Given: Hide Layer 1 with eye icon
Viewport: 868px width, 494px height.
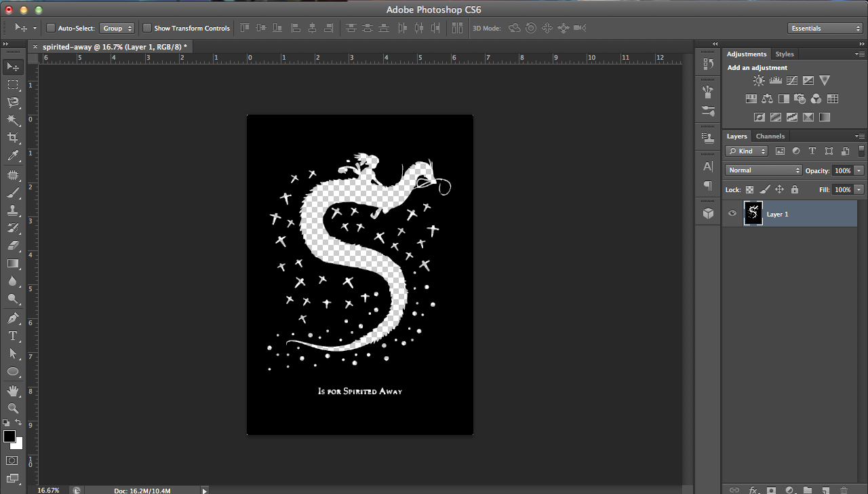Looking at the screenshot, I should 732,214.
